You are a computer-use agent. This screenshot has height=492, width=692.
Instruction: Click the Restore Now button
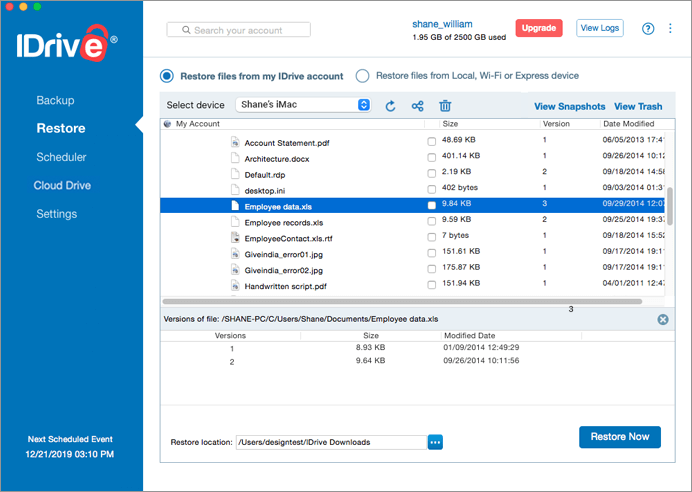click(620, 437)
